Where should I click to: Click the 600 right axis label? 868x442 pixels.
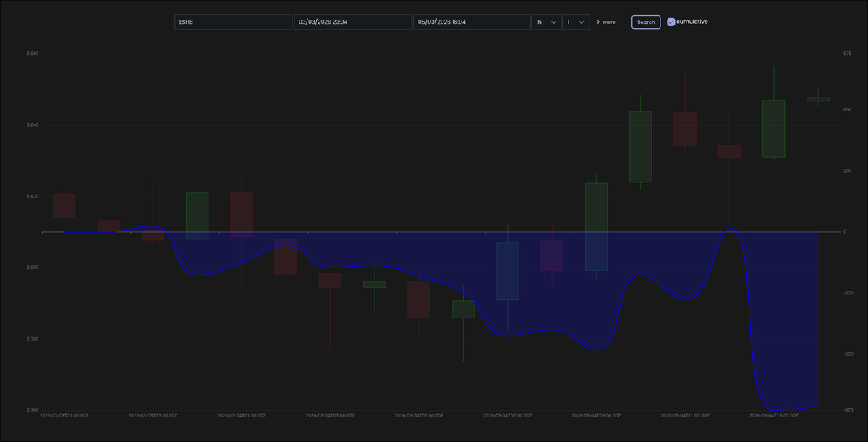pos(847,110)
